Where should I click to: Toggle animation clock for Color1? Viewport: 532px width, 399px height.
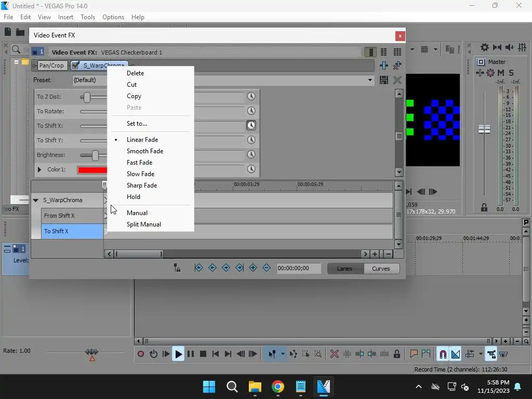click(x=251, y=169)
